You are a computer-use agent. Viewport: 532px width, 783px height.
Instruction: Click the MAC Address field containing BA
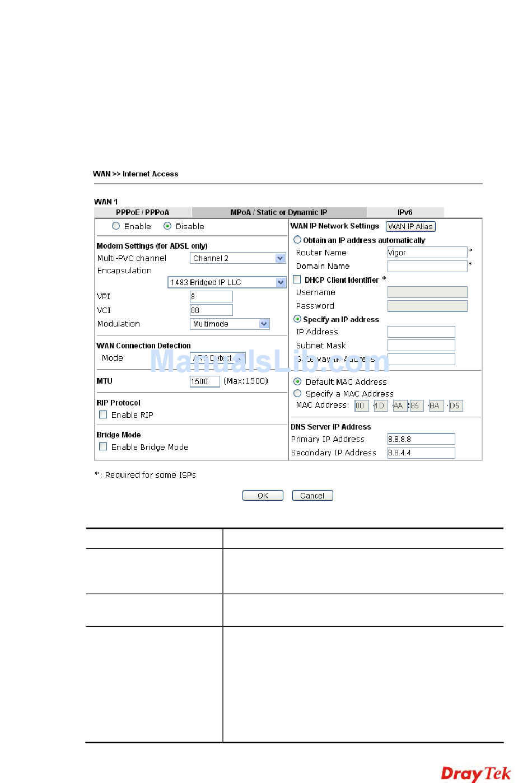tap(436, 406)
